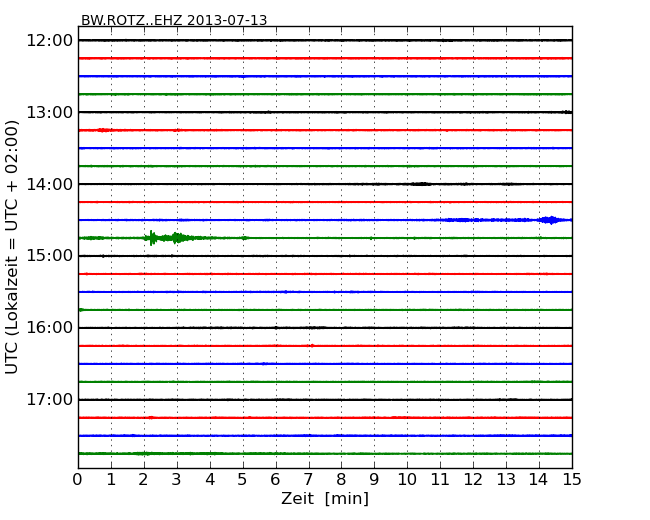Click x-axis tick label 5
Screen dimensions: 650x520
(243, 480)
